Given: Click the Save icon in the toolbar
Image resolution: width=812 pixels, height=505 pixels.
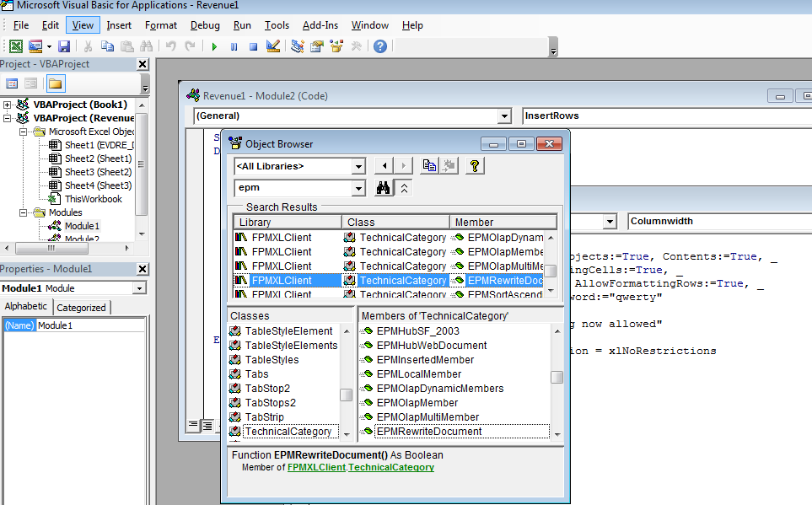Looking at the screenshot, I should point(66,46).
